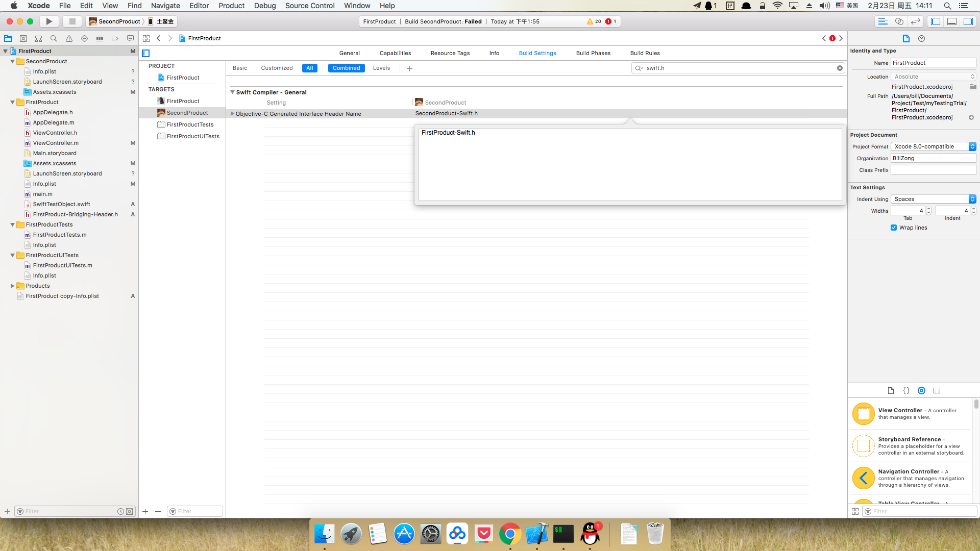Show the Quick Help inspector
Image resolution: width=980 pixels, height=551 pixels.
coord(921,38)
